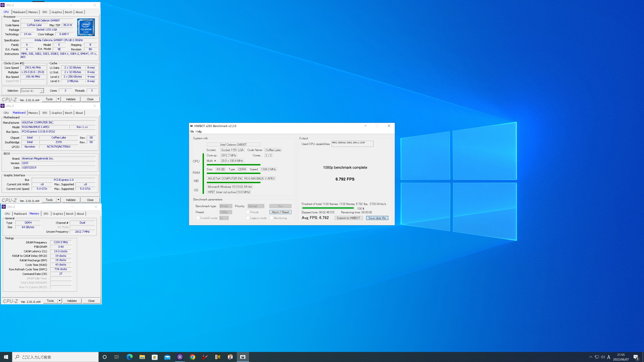The image size is (644, 362).
Task: Click the '6.792 FPS' benchmark result text
Action: point(345,179)
